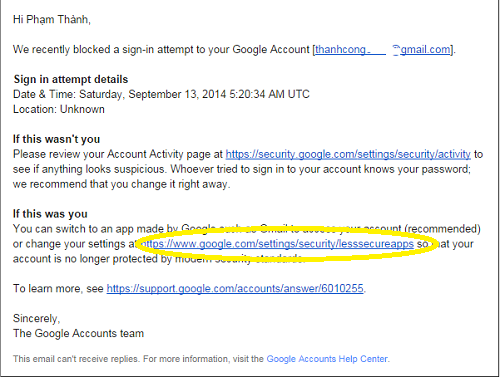This screenshot has height=377, width=500.
Task: Click 'This email can't receive replies' note
Action: coord(77,359)
